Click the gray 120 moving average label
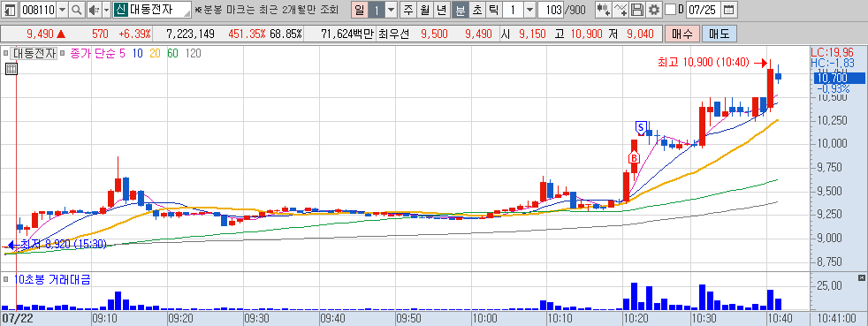This screenshot has width=868, height=326. tap(194, 54)
